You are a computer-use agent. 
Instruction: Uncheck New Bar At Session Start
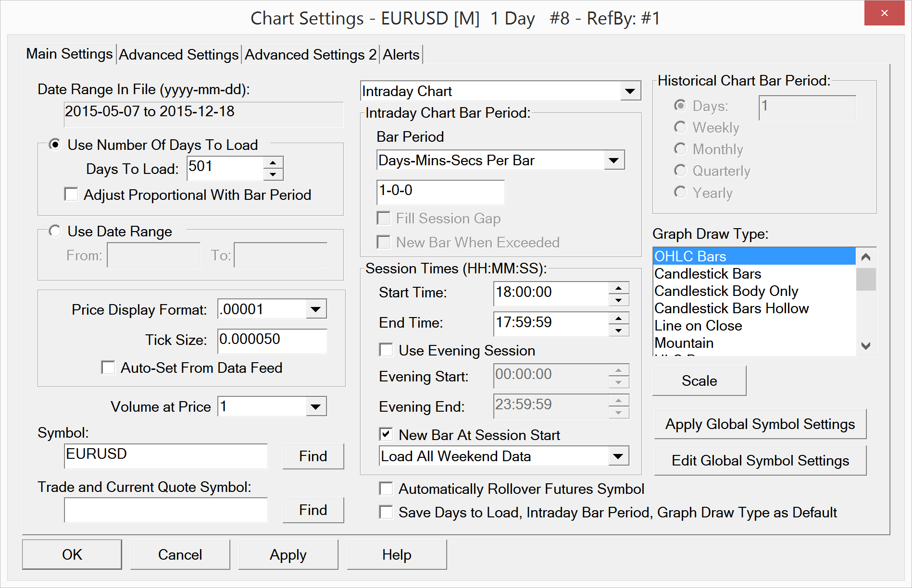(386, 435)
